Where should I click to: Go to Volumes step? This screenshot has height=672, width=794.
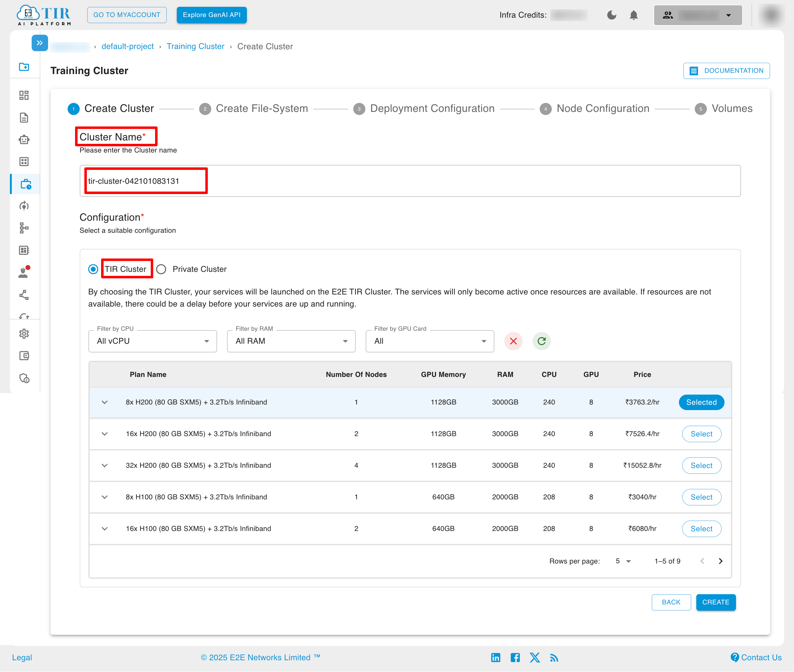click(724, 108)
